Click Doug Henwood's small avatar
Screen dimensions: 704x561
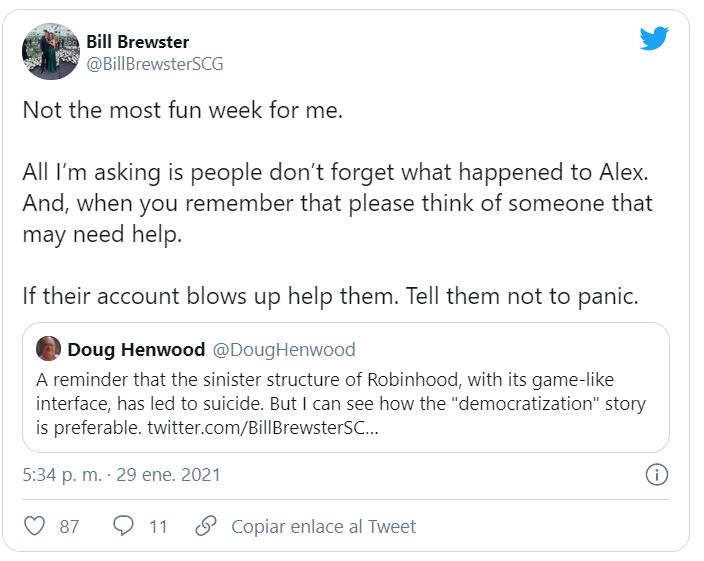[48, 349]
